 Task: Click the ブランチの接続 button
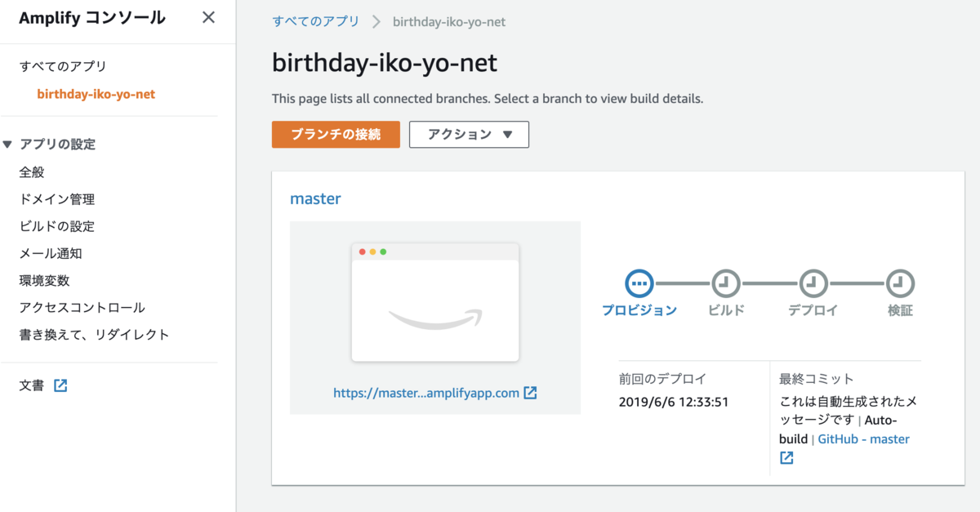(336, 135)
